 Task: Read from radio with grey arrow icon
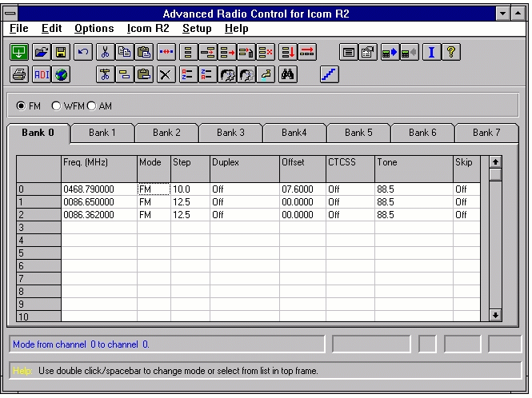point(409,52)
